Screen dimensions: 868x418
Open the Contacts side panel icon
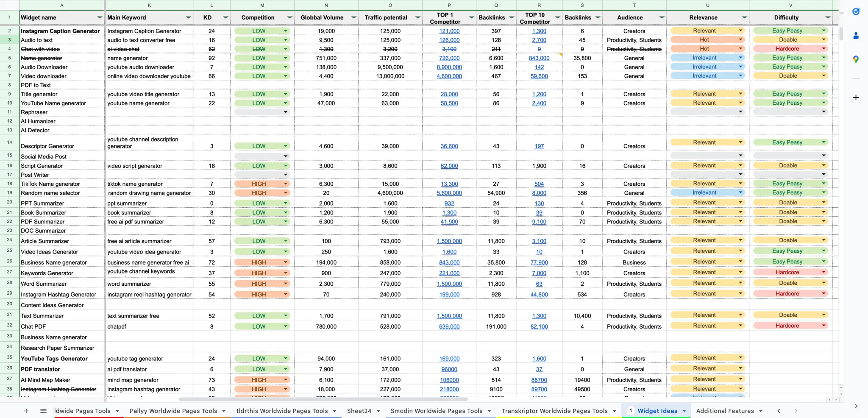tap(856, 36)
